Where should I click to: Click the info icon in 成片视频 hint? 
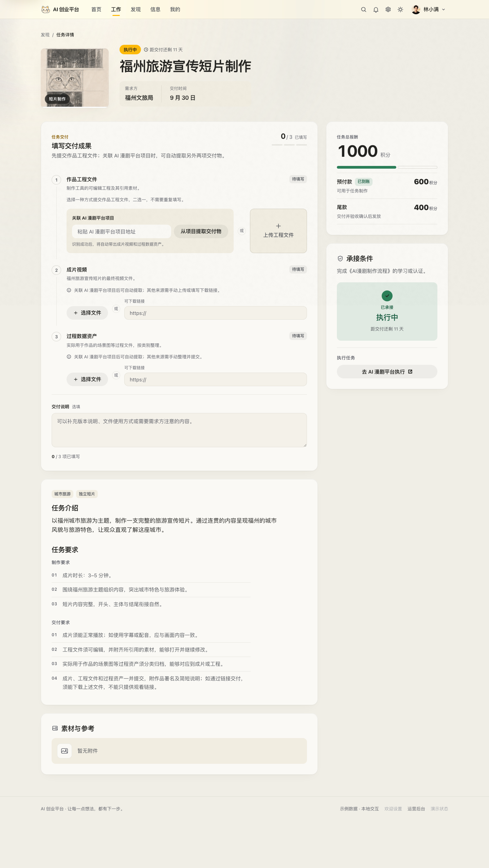(69, 290)
